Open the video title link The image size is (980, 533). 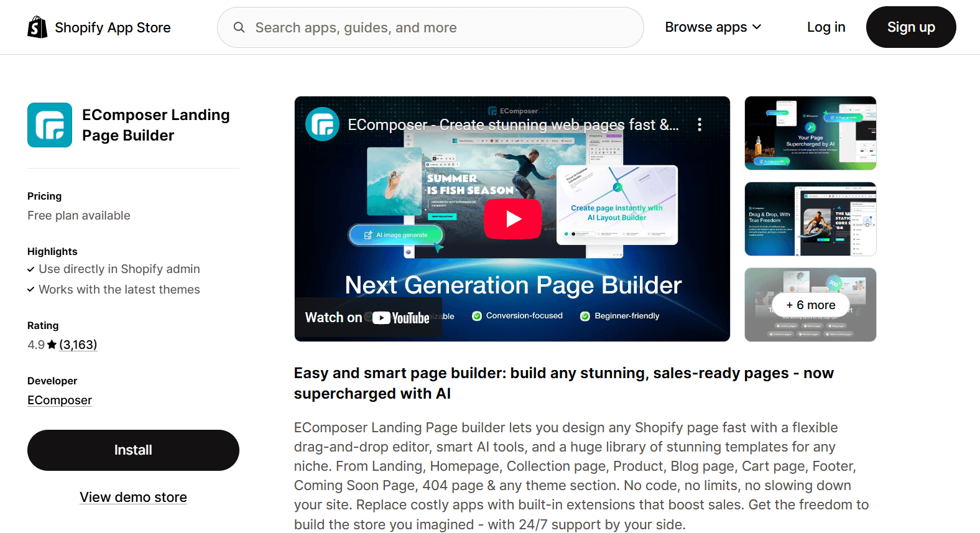[513, 125]
